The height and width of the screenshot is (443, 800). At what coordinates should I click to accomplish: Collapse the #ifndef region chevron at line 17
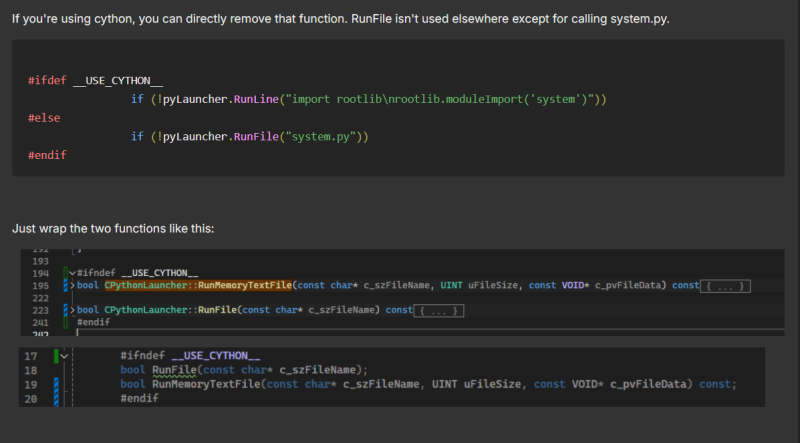pos(63,356)
